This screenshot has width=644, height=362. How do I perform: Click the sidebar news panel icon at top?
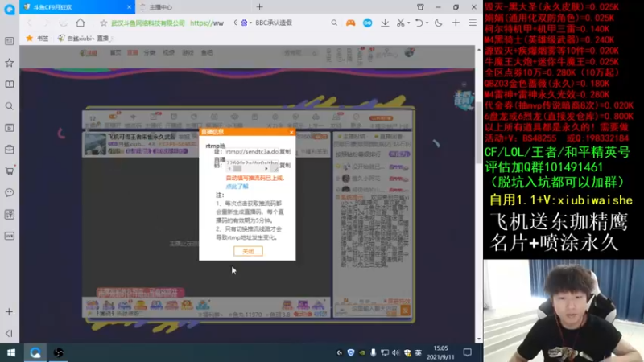pyautogui.click(x=9, y=41)
